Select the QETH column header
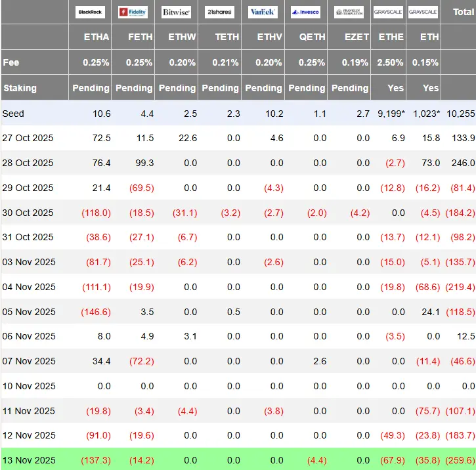The height and width of the screenshot is (470, 476). [x=312, y=37]
